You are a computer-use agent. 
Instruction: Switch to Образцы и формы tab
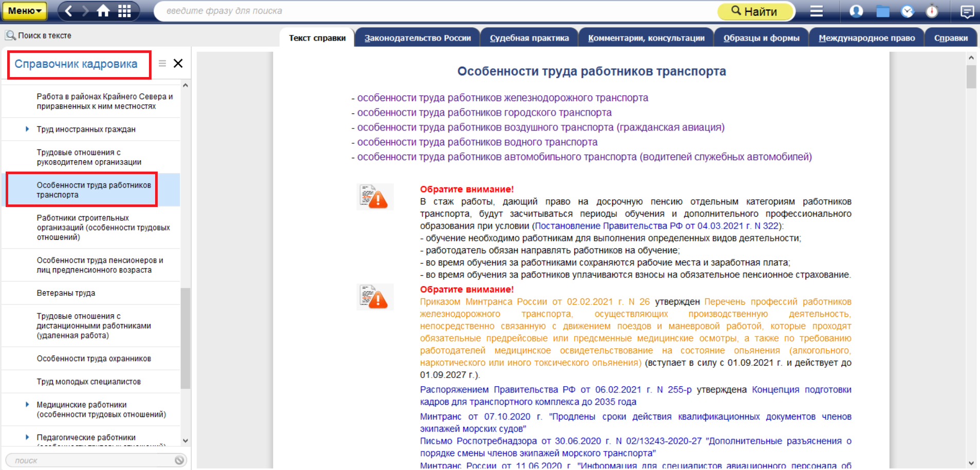point(761,38)
